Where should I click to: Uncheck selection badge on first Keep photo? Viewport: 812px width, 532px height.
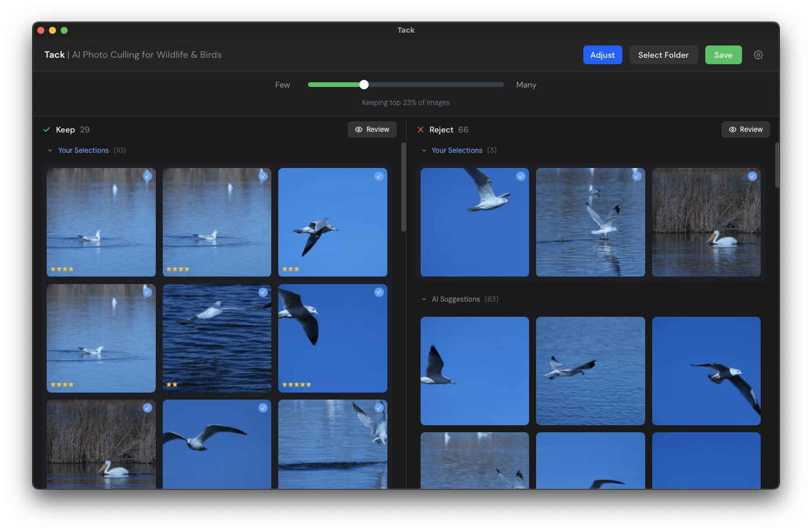147,176
